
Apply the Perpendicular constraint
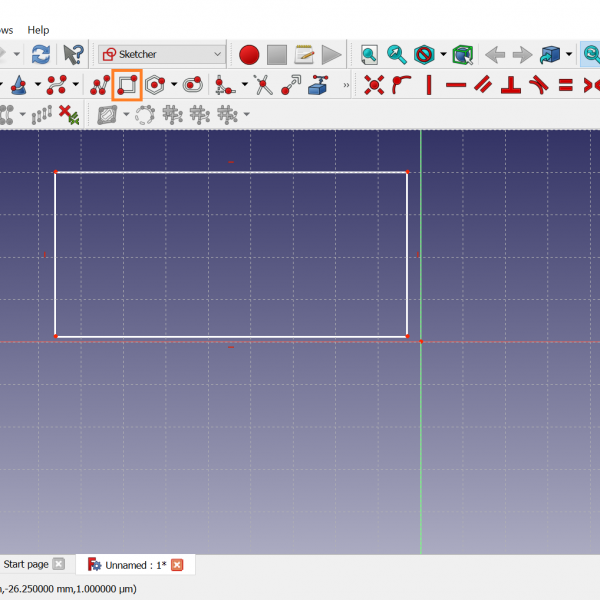point(511,85)
